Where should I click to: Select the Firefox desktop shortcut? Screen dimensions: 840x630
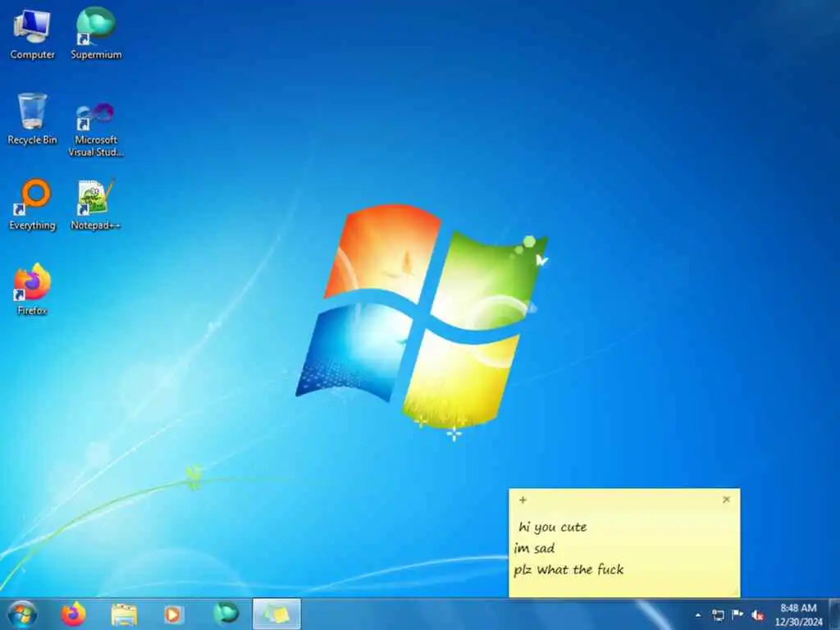[x=32, y=290]
